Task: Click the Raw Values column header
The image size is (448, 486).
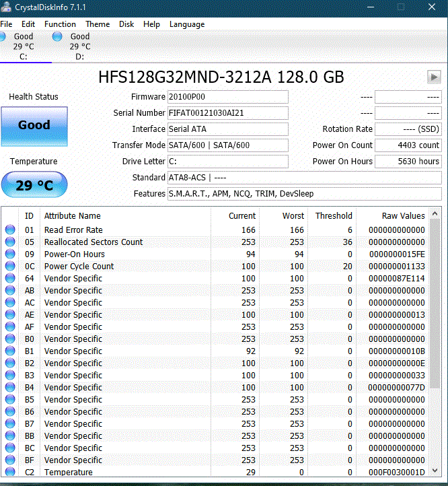Action: click(403, 215)
